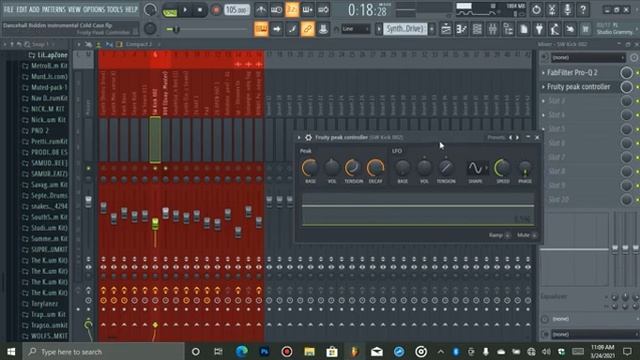
Task: Open the Line snap dropdown
Action: pos(355,29)
